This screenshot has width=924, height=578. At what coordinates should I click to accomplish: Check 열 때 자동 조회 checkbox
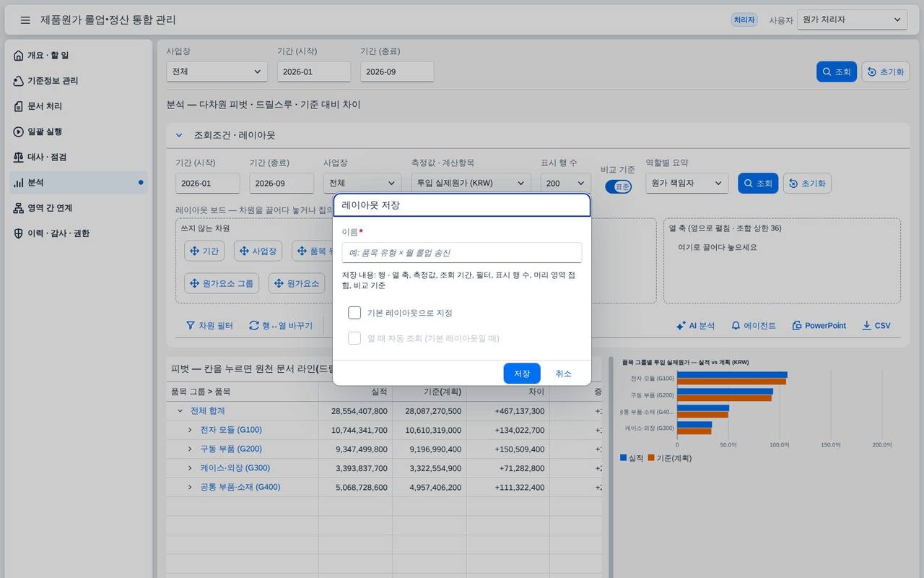click(x=354, y=338)
